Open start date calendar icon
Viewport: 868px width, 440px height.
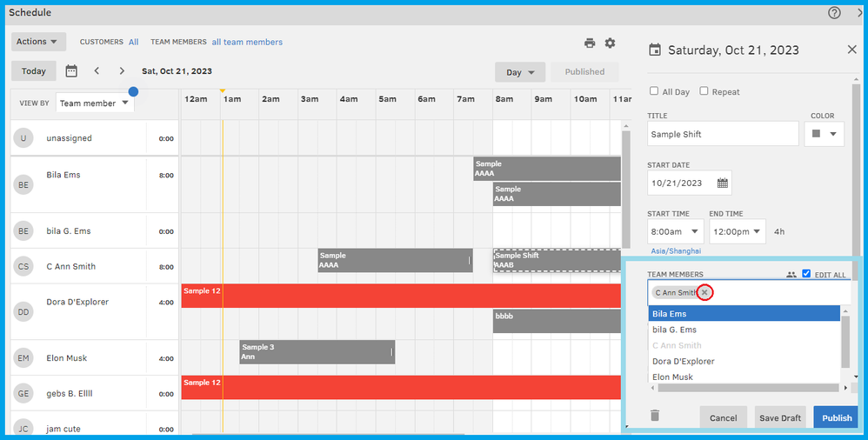click(723, 183)
